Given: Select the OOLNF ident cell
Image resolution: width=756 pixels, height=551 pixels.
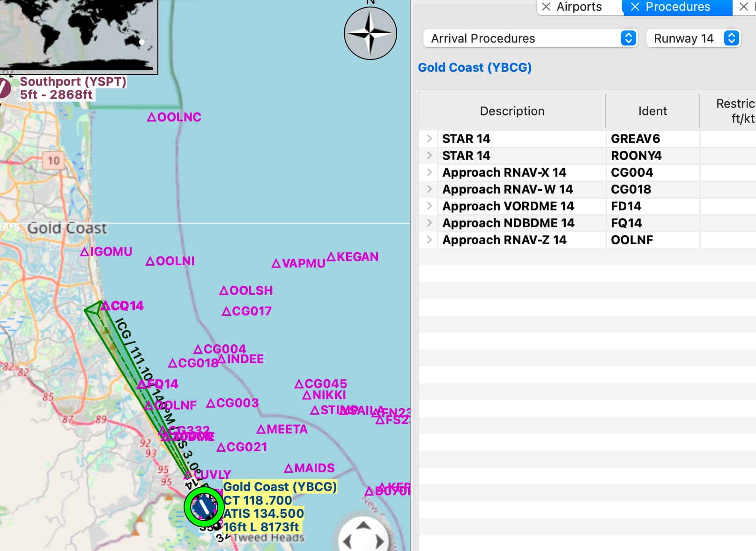Looking at the screenshot, I should (x=652, y=240).
